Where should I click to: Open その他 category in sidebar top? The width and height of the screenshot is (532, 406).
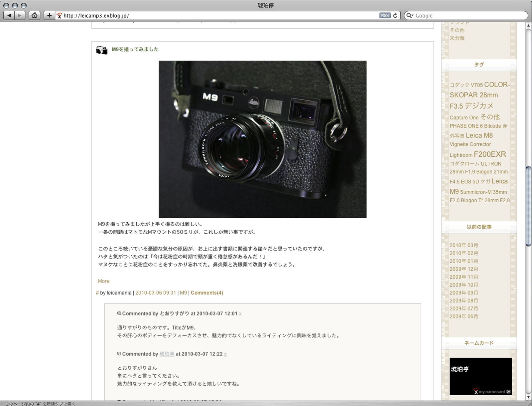click(x=457, y=30)
